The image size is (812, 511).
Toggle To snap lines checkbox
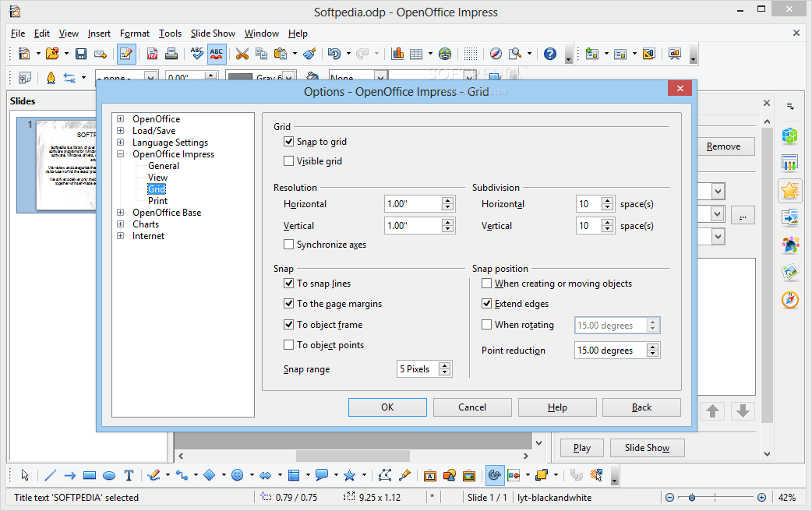point(289,284)
